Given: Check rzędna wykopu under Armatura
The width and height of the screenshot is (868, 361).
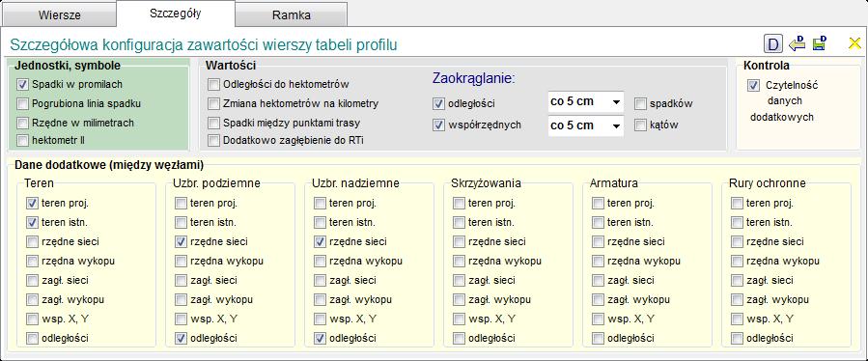Looking at the screenshot, I should 598,261.
